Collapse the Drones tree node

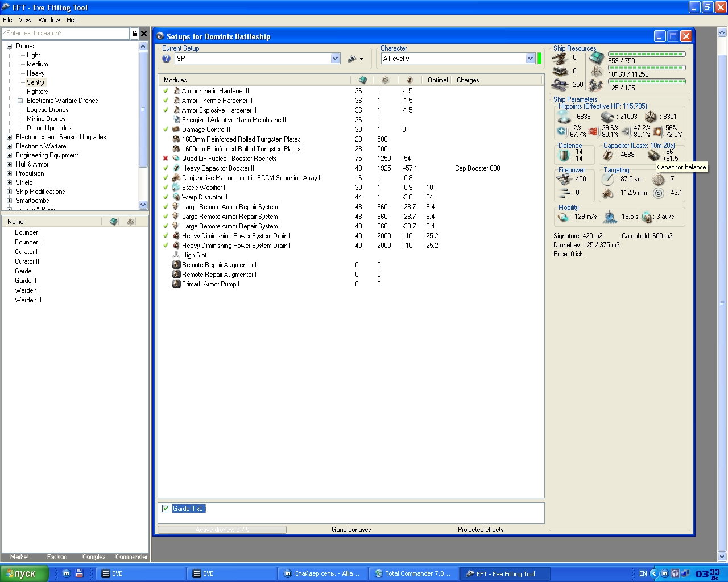pyautogui.click(x=9, y=46)
